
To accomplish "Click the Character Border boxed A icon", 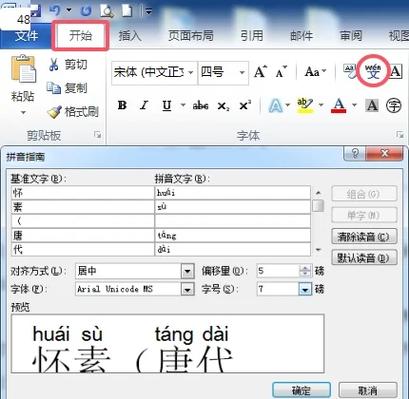I will point(396,71).
